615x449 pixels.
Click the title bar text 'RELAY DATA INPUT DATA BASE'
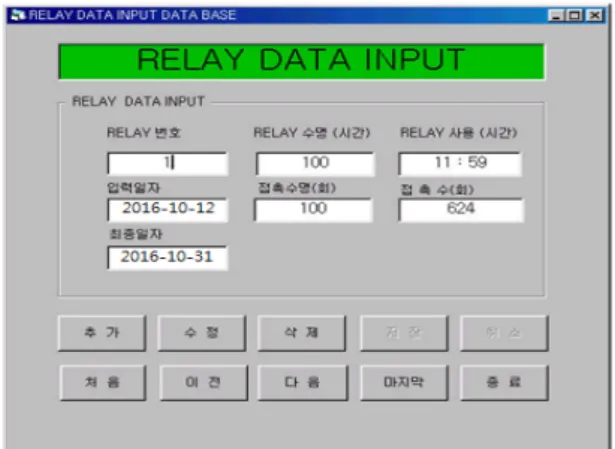(x=133, y=15)
